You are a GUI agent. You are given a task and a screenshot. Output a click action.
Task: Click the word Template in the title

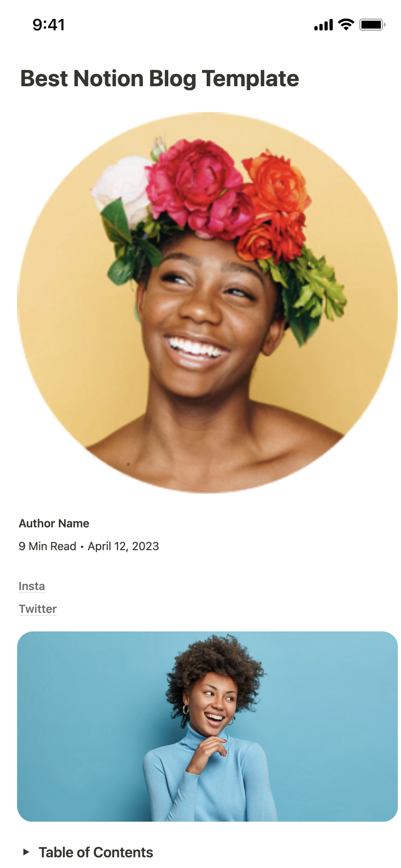click(x=251, y=78)
